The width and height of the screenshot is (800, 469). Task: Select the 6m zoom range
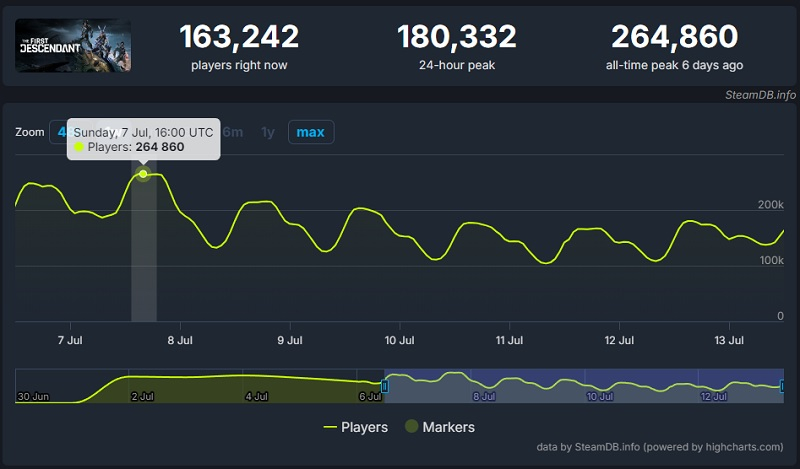click(233, 132)
